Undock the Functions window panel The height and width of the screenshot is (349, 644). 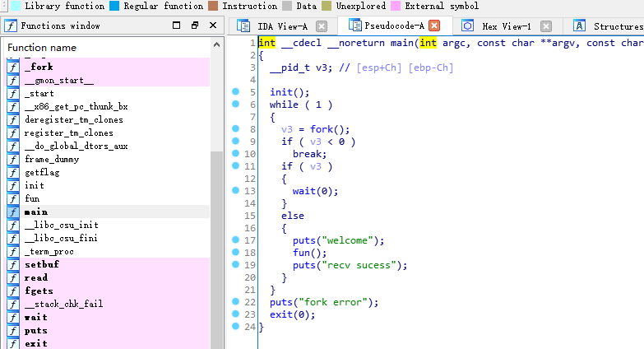(x=195, y=26)
